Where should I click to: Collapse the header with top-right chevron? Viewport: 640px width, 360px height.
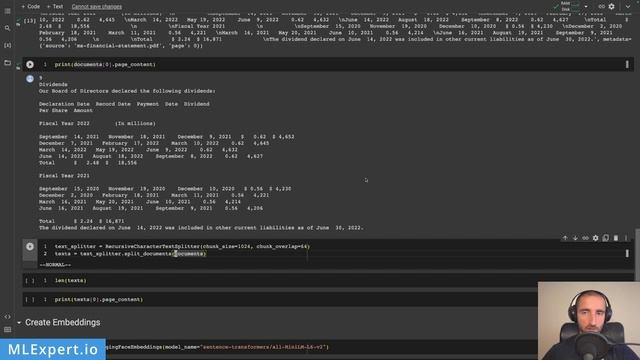tap(628, 7)
